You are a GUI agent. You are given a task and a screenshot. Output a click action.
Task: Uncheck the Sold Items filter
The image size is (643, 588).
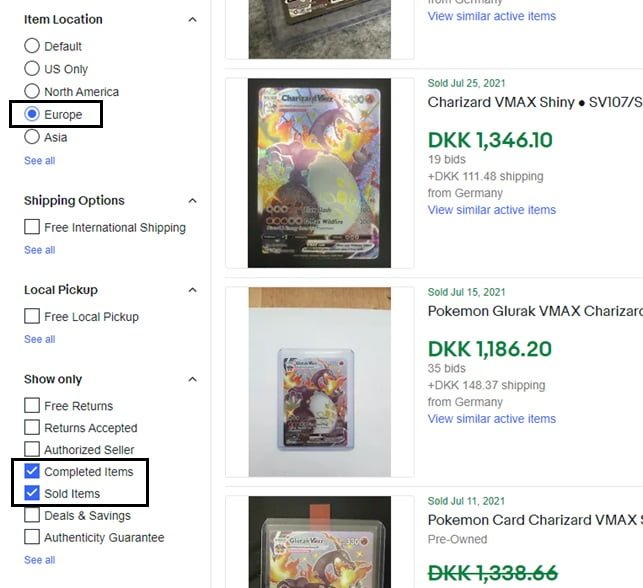coord(32,493)
